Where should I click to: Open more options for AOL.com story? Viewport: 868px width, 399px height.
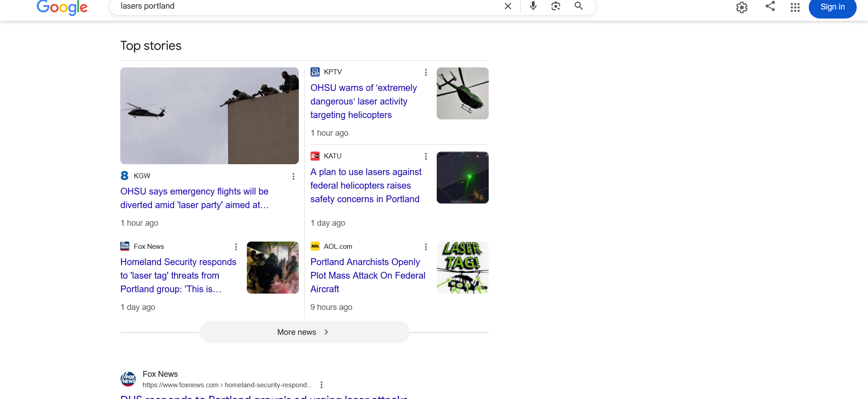coord(426,247)
